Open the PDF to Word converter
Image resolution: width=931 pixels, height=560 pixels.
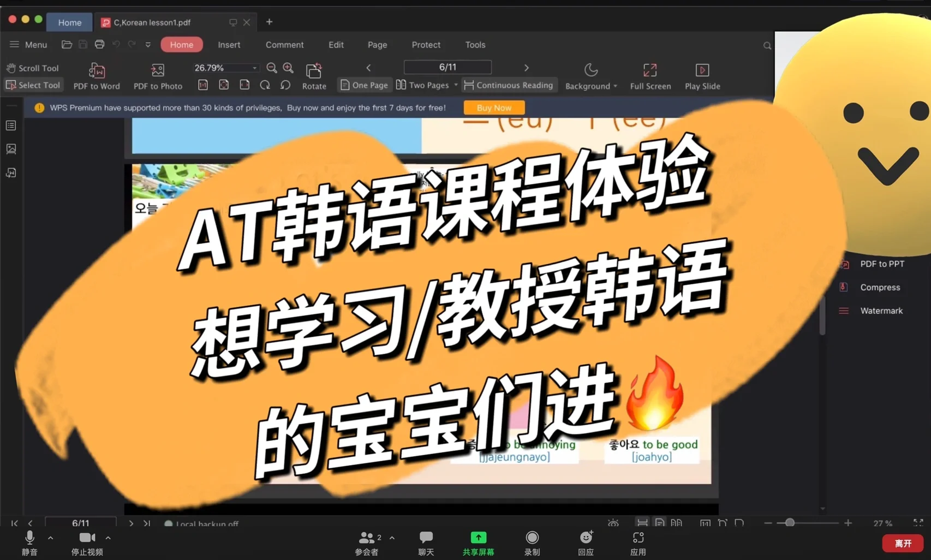click(x=97, y=76)
